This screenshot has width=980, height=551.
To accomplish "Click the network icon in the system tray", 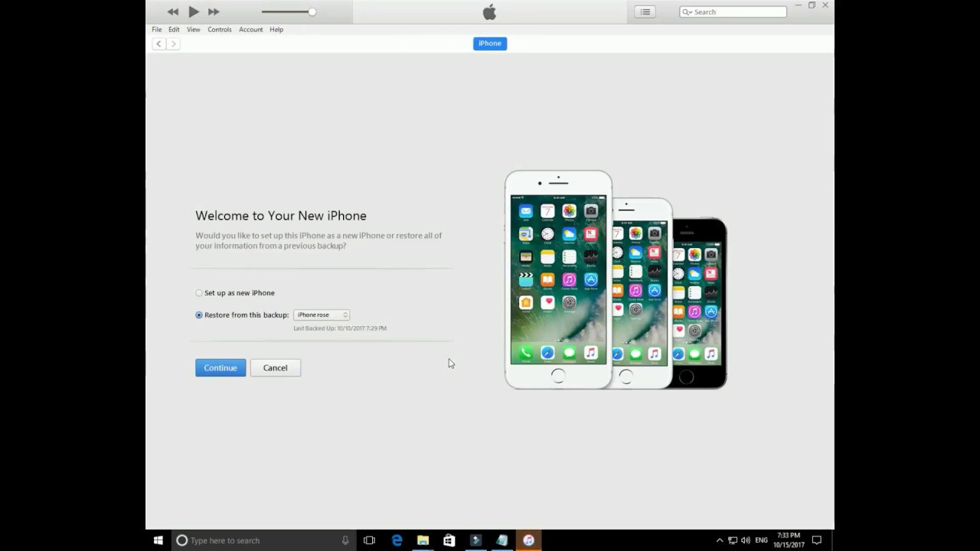I will 733,540.
